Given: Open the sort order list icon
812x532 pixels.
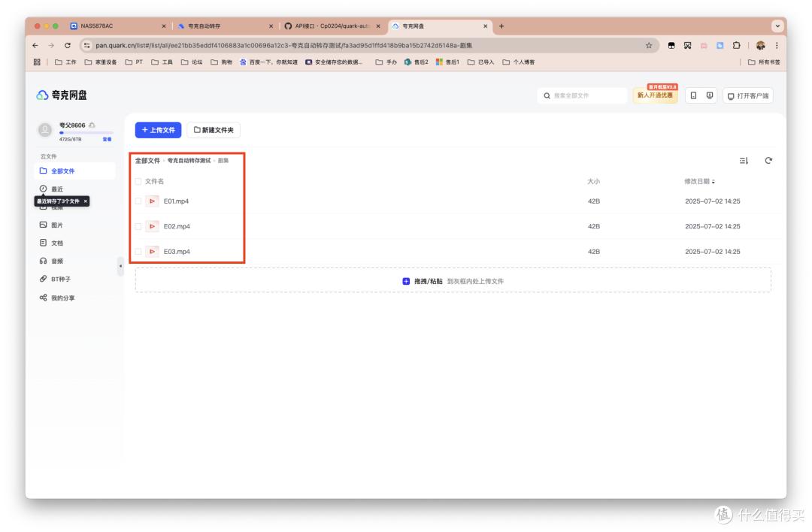Looking at the screenshot, I should 744,160.
